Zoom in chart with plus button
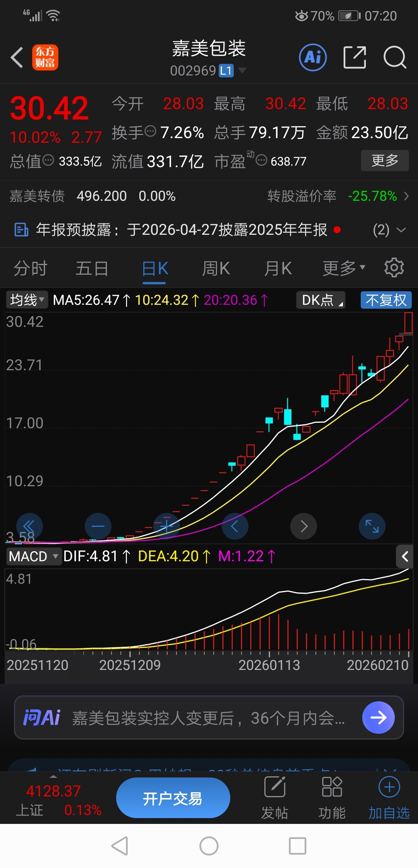The width and height of the screenshot is (418, 868). pyautogui.click(x=166, y=526)
